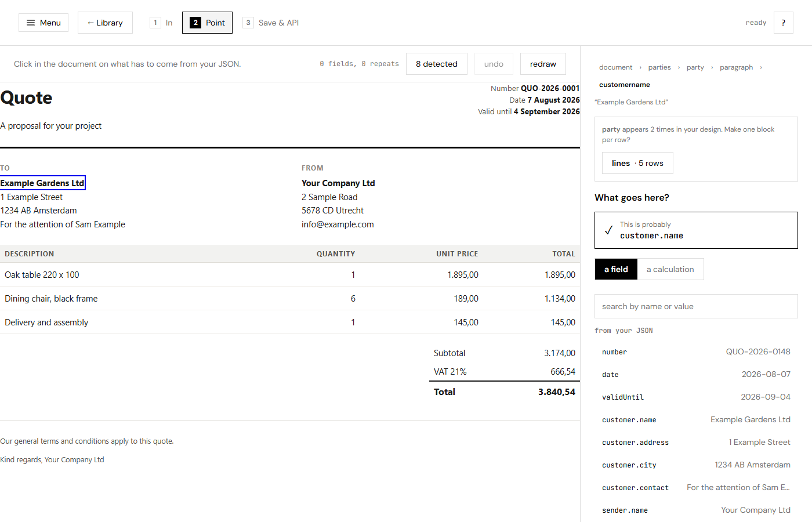
Task: Click 'A proposal for your project' subtitle
Action: coord(50,126)
